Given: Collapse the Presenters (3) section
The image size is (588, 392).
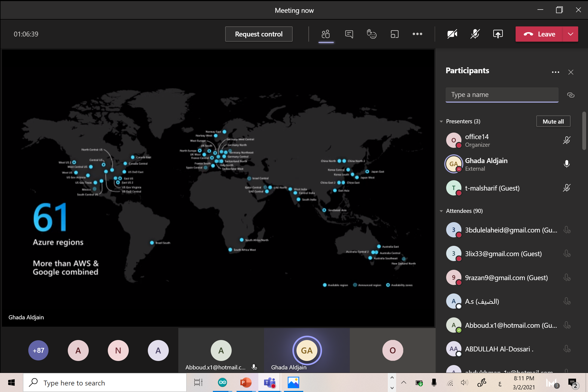Looking at the screenshot, I should pyautogui.click(x=441, y=121).
